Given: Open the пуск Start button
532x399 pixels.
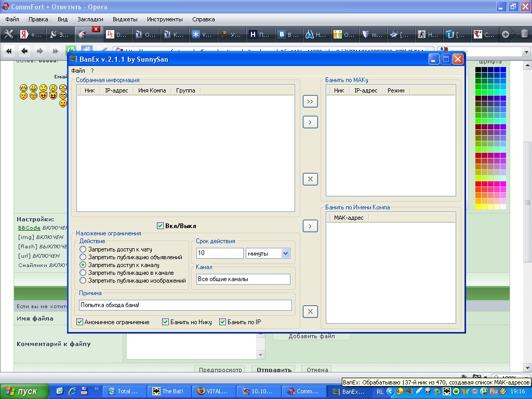Looking at the screenshot, I should tap(24, 391).
